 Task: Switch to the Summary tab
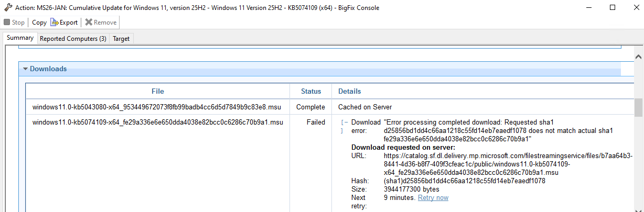[20, 38]
